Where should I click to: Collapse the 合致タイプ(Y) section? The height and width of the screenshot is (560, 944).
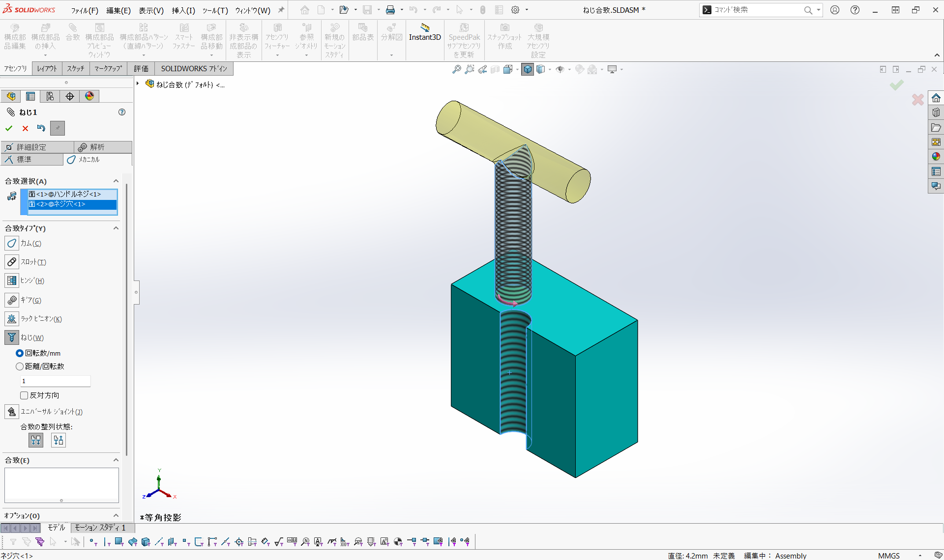pyautogui.click(x=116, y=228)
